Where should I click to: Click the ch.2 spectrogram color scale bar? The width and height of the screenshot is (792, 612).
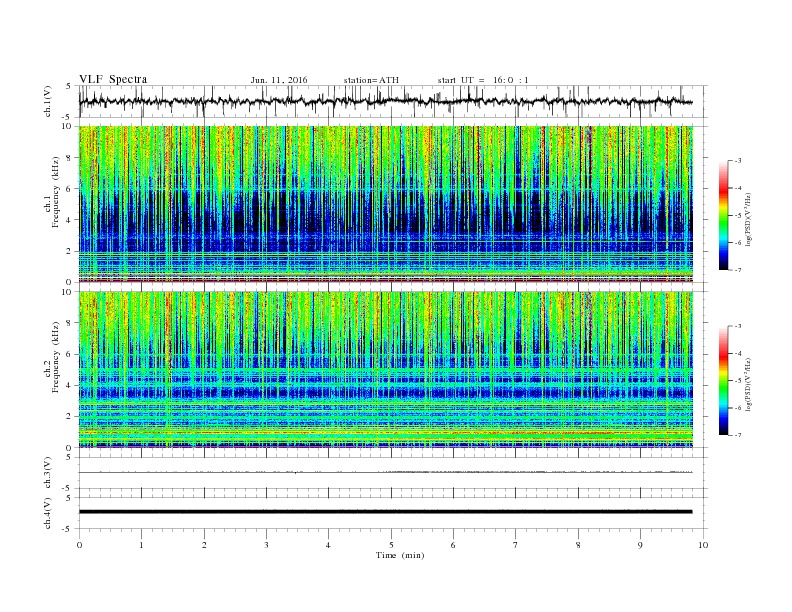pos(723,380)
